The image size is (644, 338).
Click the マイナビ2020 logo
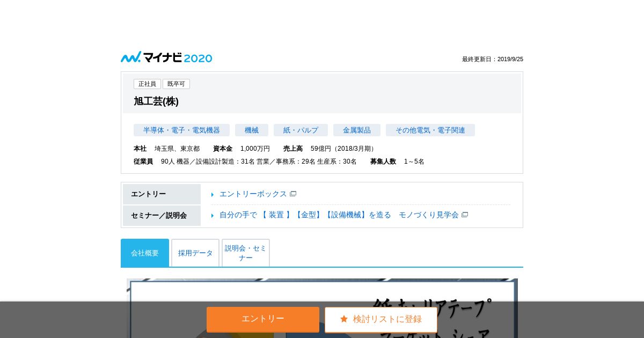click(x=166, y=57)
